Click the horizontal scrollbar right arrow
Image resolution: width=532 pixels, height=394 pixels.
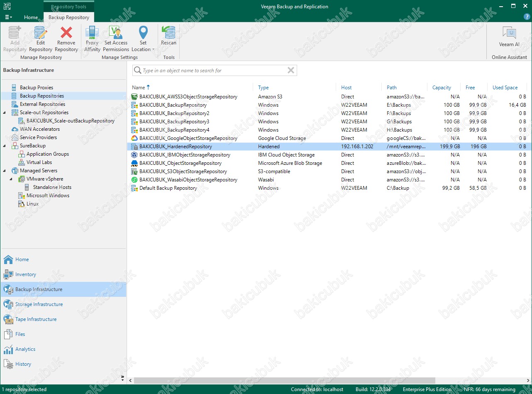coord(528,380)
